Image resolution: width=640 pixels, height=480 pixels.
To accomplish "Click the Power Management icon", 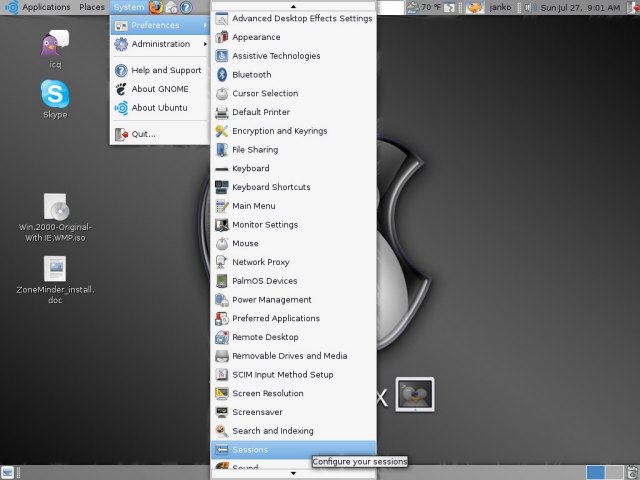I will click(x=222, y=300).
